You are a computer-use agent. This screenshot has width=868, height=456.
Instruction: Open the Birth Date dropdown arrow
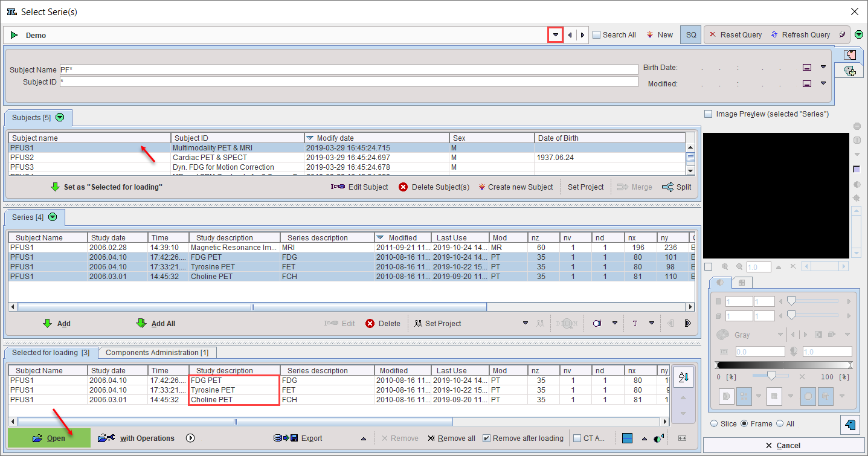click(x=823, y=67)
